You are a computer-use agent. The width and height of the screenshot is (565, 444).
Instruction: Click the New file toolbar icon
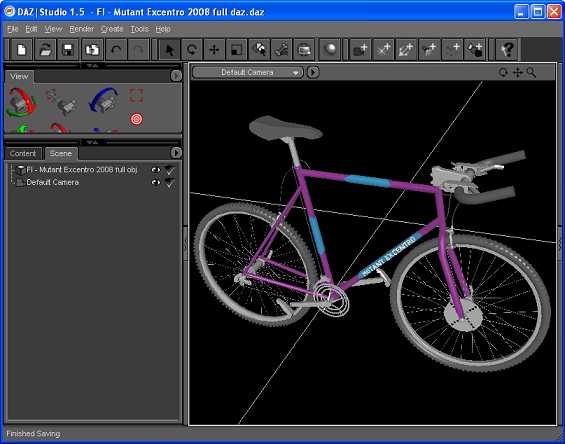[22, 49]
